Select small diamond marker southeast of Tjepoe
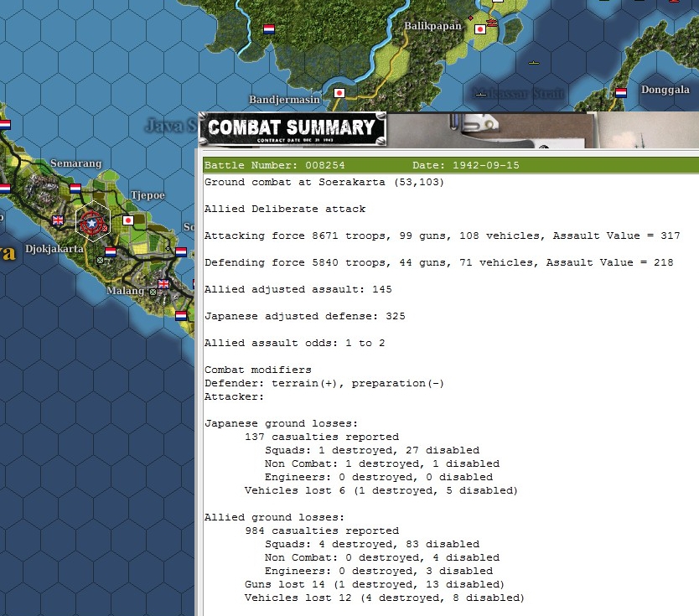Screen dimensions: 699x616 [x=168, y=248]
